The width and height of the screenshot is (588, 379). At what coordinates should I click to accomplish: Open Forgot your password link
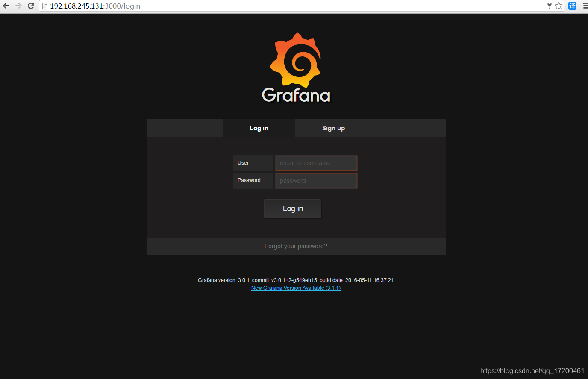click(x=296, y=246)
